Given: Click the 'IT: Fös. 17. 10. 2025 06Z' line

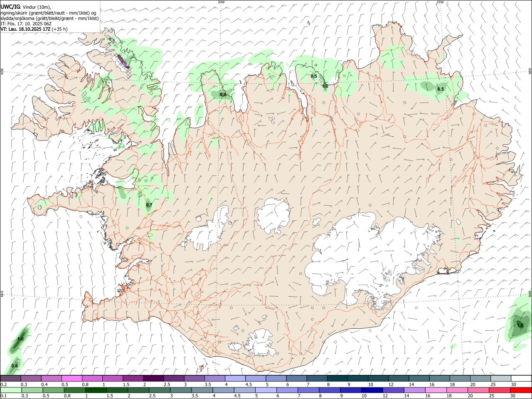Looking at the screenshot, I should (x=26, y=24).
